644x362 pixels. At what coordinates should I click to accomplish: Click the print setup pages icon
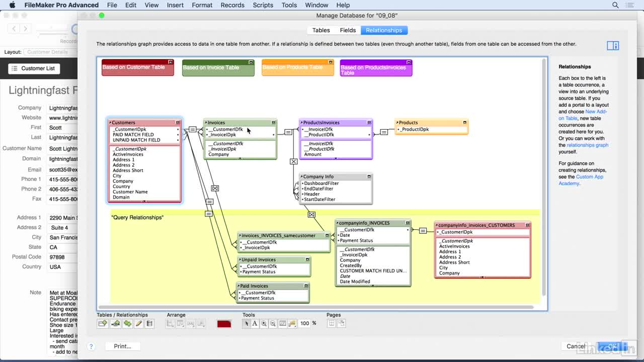[x=341, y=323]
